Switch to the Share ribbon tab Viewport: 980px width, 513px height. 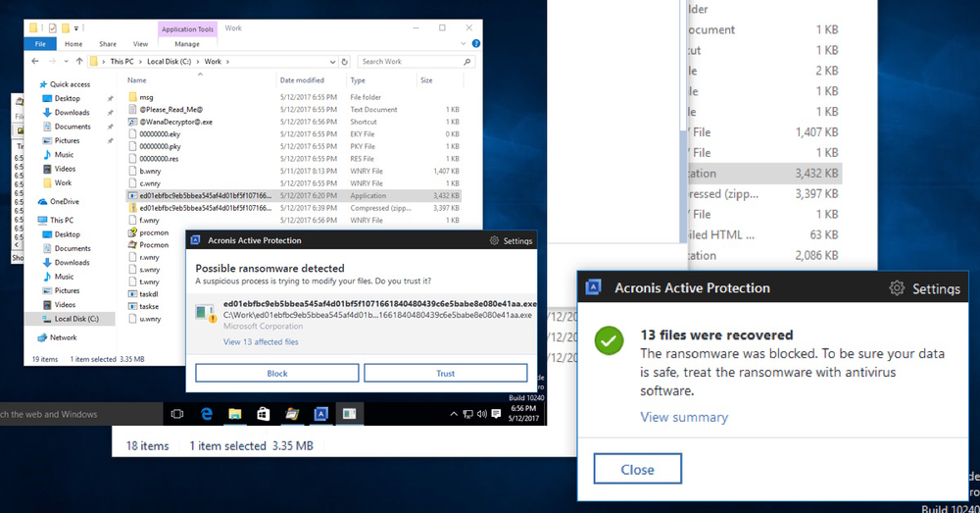click(108, 44)
